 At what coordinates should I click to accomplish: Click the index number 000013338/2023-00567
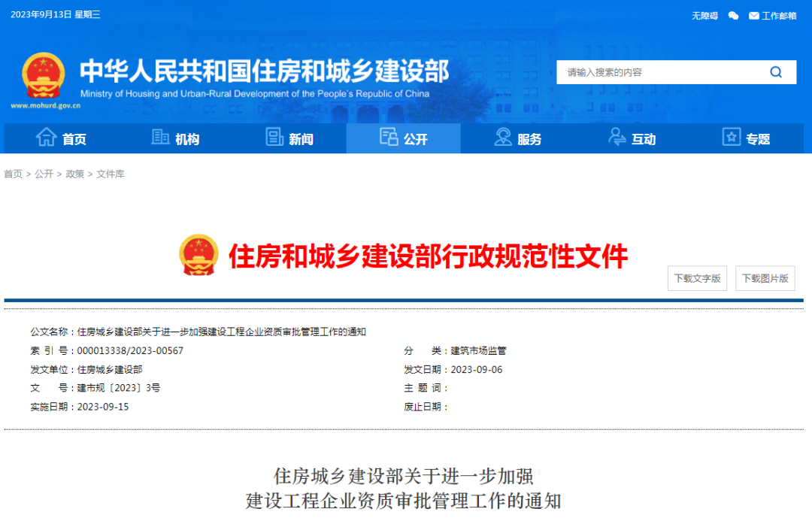(x=130, y=351)
